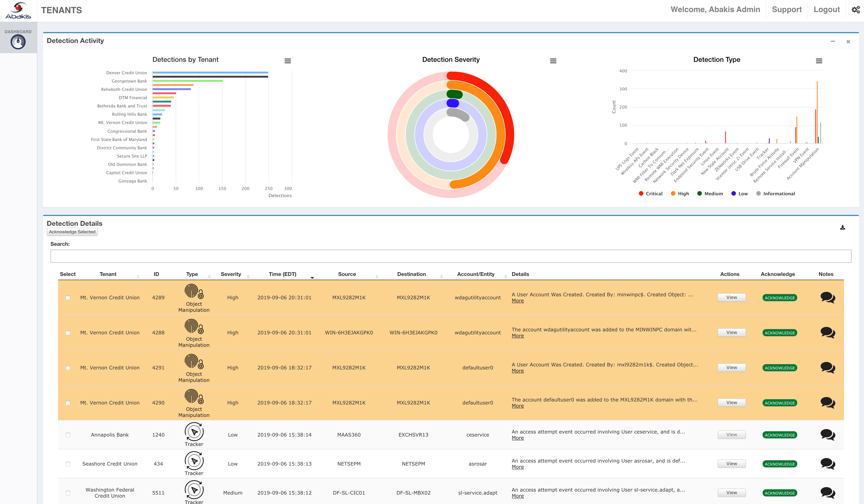
Task: Click Logout in the top bar
Action: [x=827, y=9]
